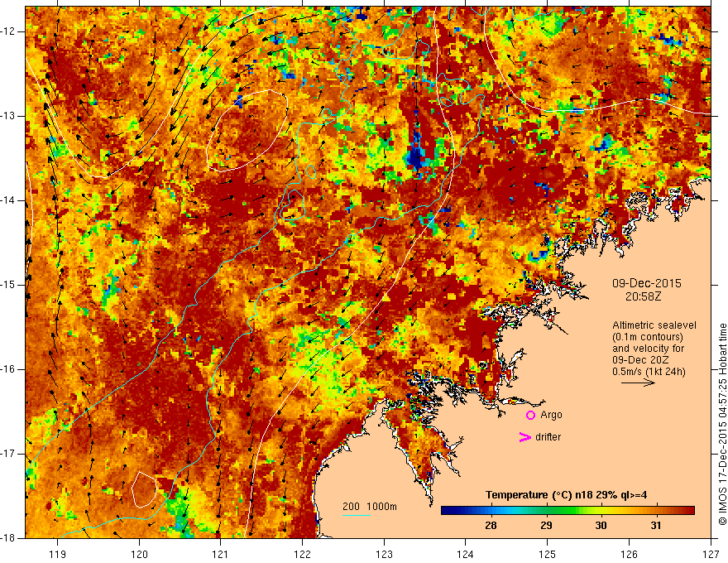Image resolution: width=728 pixels, height=563 pixels.
Task: Click latitude axis label -13
Action: [8, 116]
